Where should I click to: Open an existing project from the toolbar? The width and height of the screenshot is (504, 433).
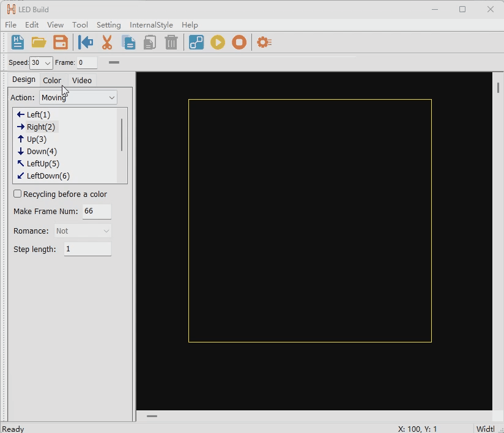point(39,42)
